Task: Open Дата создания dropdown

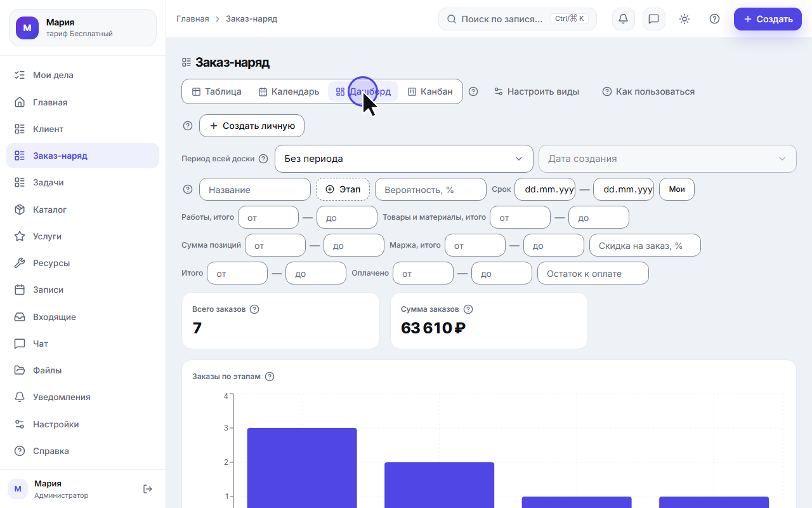Action: [667, 159]
